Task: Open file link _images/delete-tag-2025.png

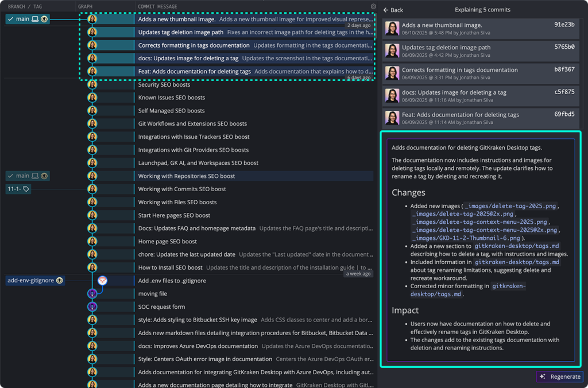Action: click(510, 206)
